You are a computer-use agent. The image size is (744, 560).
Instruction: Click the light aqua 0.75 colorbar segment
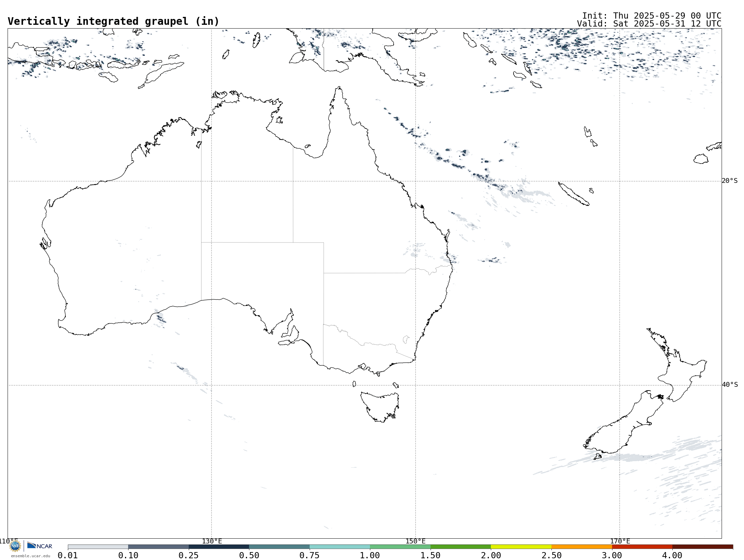(340, 547)
